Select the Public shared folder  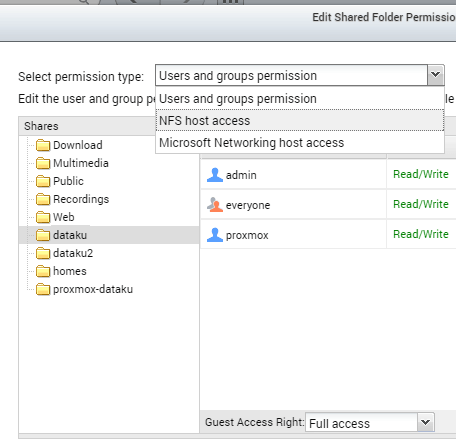(68, 181)
